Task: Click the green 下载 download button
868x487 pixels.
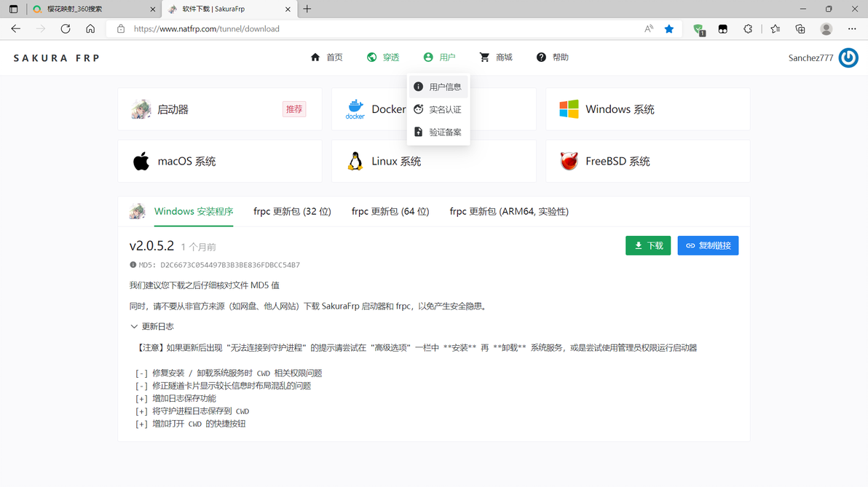Action: [648, 246]
